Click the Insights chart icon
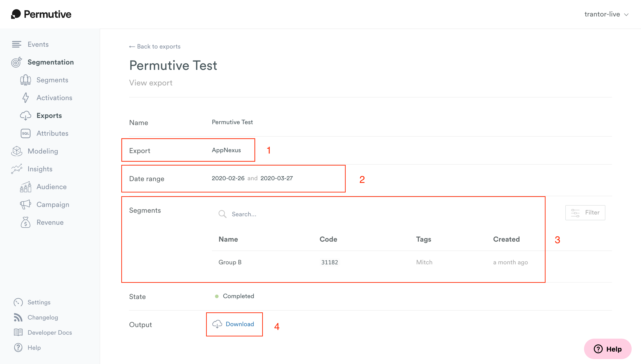Image resolution: width=641 pixels, height=364 pixels. [16, 169]
